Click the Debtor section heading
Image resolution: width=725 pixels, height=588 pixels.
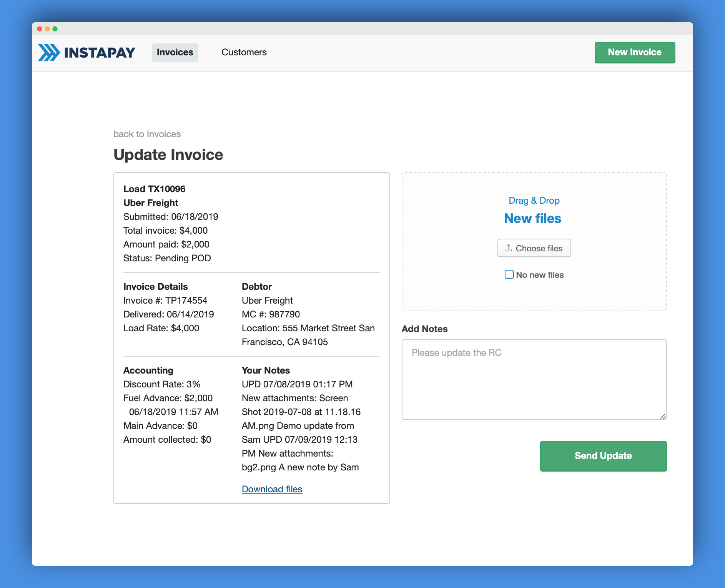coord(257,287)
